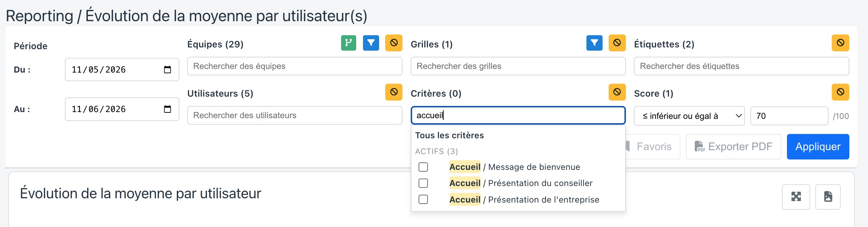Viewport: 868px width, 227px height.
Task: Open calendar picker for the Du date
Action: (x=168, y=70)
